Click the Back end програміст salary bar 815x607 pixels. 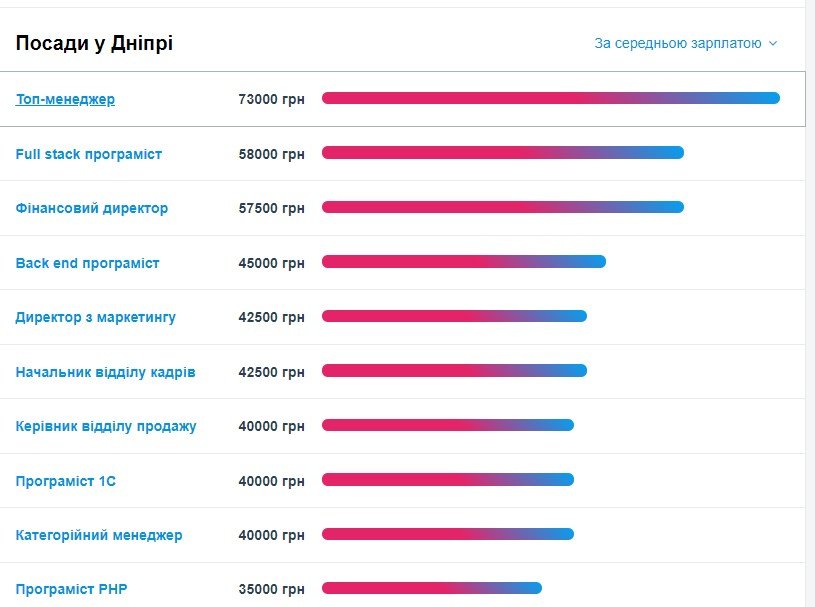pos(463,262)
